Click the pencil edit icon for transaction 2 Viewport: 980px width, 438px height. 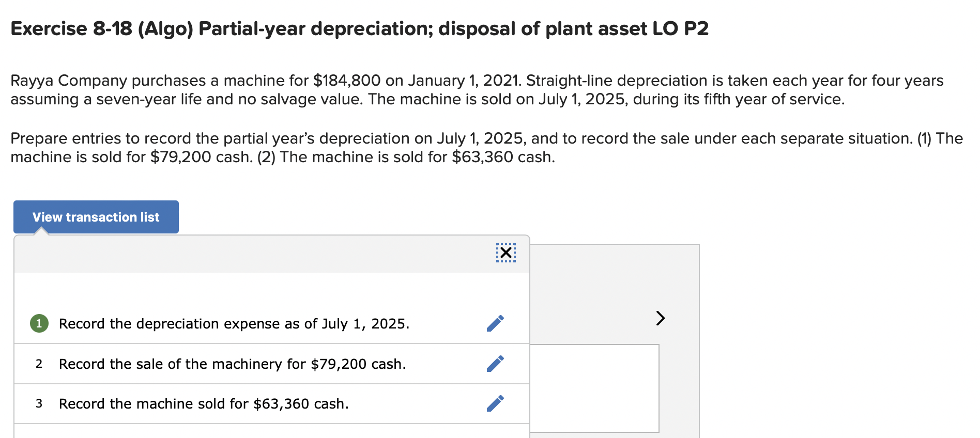(496, 364)
